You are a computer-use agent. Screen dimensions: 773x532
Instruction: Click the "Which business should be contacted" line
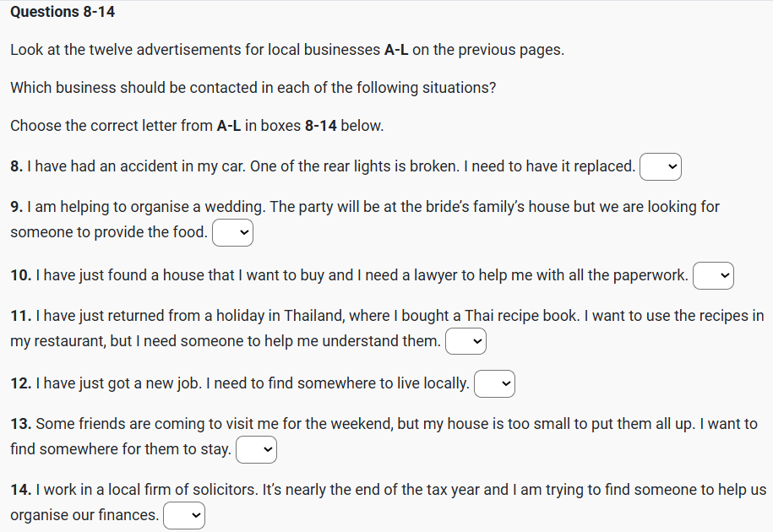253,88
